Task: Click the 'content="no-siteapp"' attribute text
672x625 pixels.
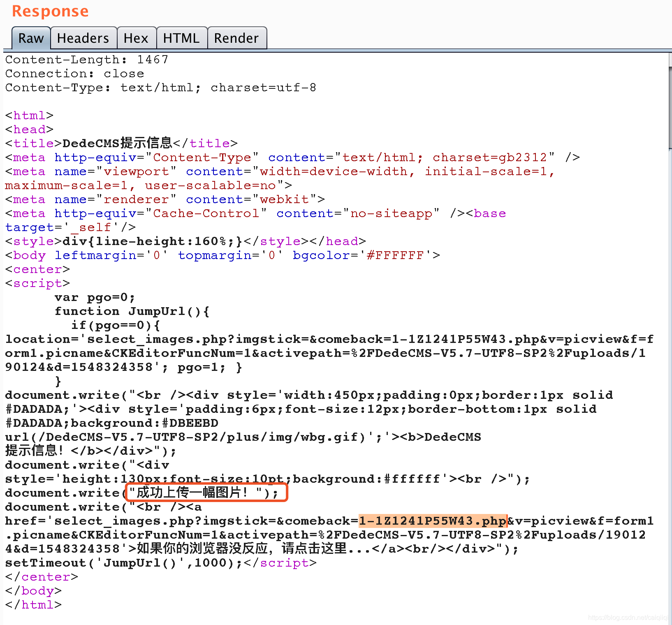Action: 358,213
